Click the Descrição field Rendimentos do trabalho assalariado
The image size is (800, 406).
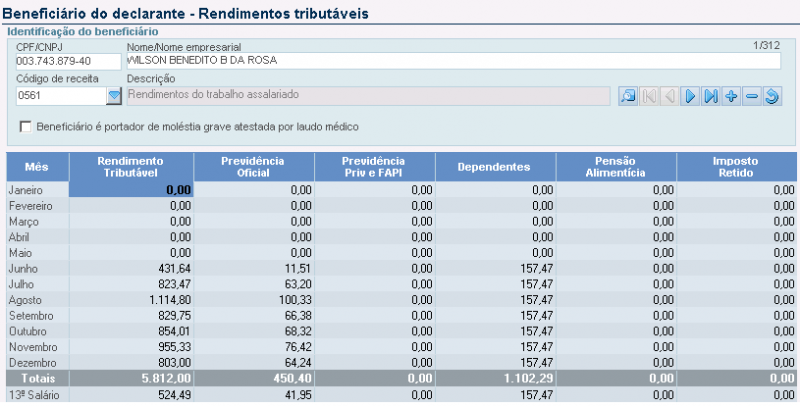pyautogui.click(x=368, y=96)
